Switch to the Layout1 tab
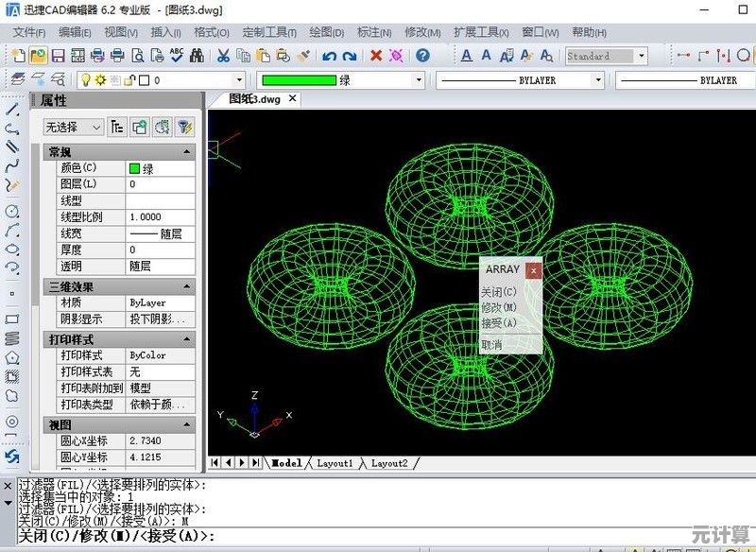Viewport: 756px width, 552px height. click(x=335, y=463)
